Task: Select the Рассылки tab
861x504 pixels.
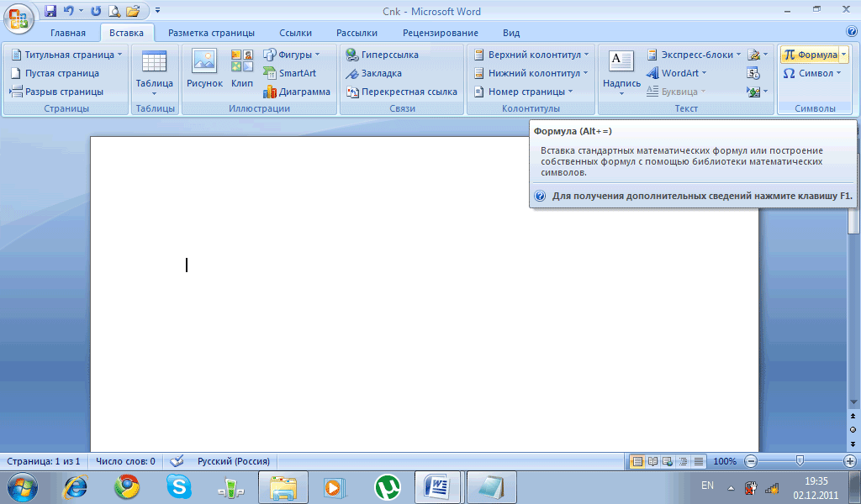Action: pos(357,33)
